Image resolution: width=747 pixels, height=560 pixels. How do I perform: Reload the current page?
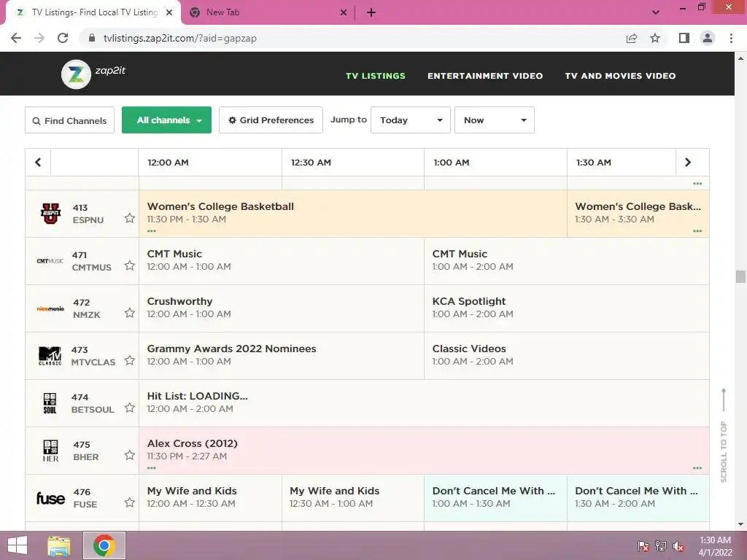click(x=63, y=38)
